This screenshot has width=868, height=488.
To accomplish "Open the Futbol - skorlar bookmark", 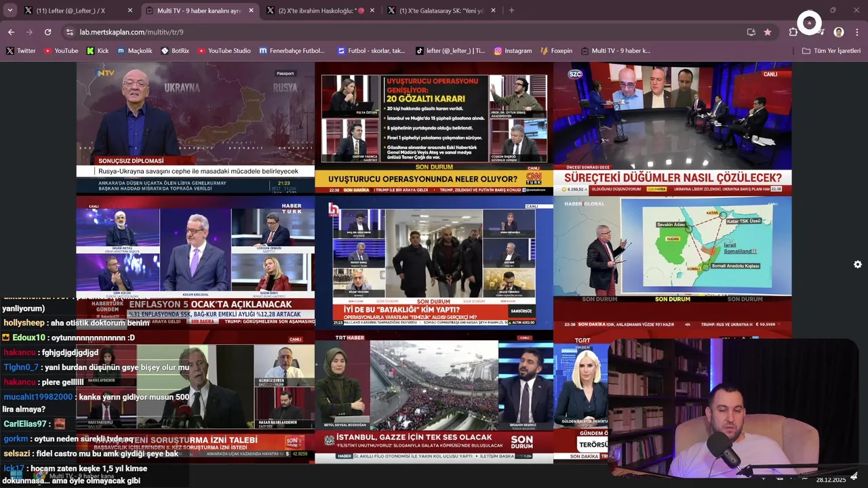I will (372, 51).
